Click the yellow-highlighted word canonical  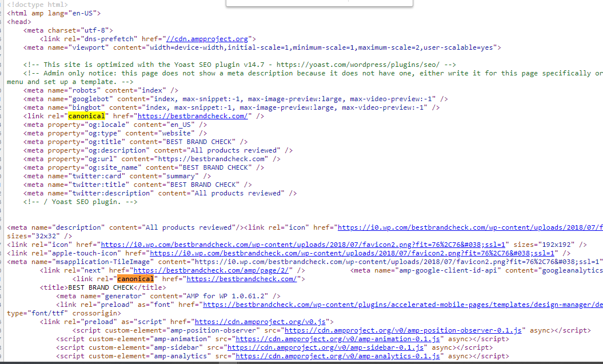point(86,116)
